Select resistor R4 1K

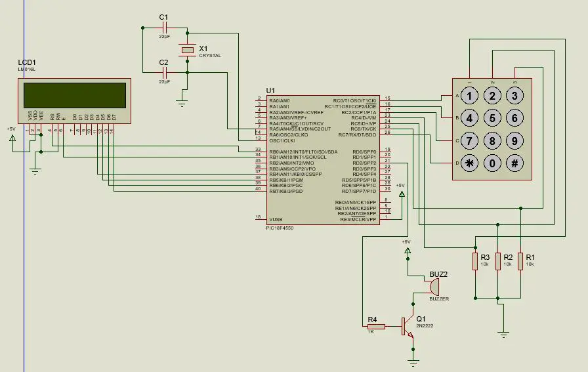(x=376, y=327)
